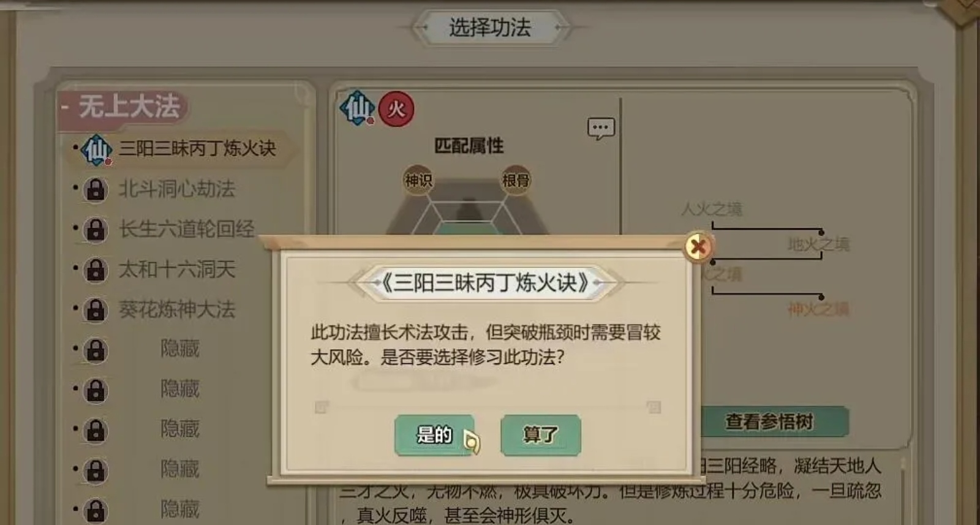This screenshot has width=980, height=525.
Task: Click the red 火 element icon
Action: point(396,109)
